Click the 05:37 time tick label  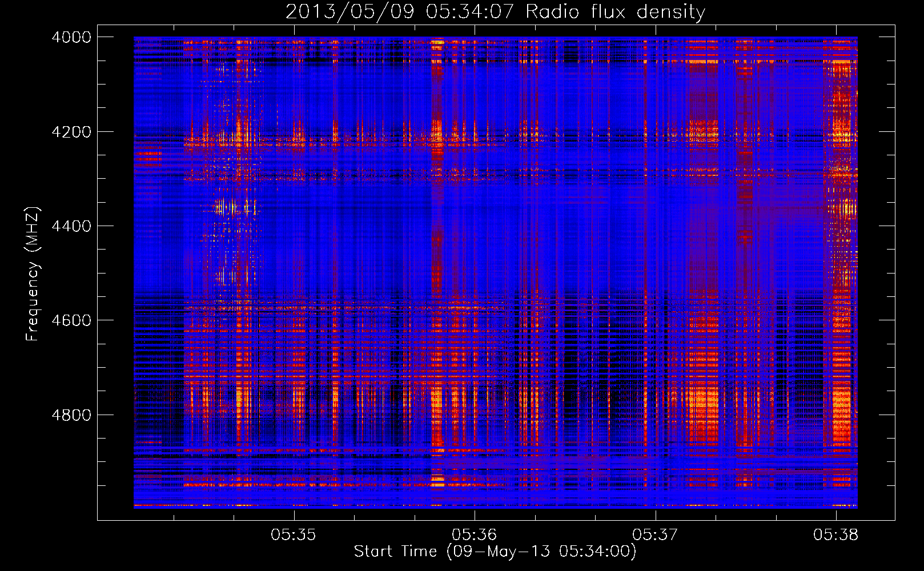[x=655, y=534]
